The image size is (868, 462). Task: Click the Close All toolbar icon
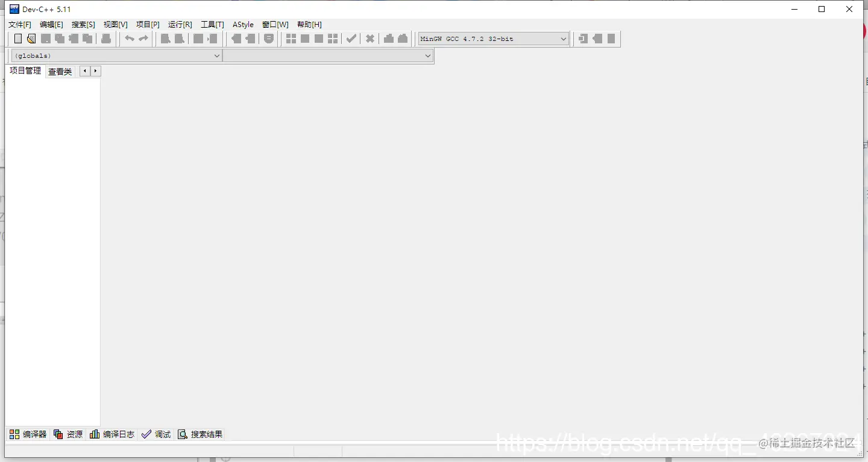coord(87,39)
